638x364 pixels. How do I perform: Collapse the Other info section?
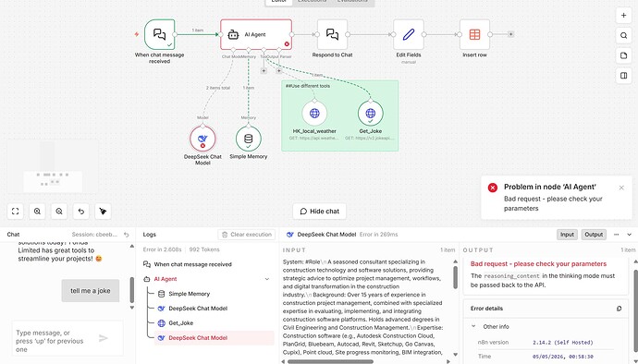tap(473, 326)
